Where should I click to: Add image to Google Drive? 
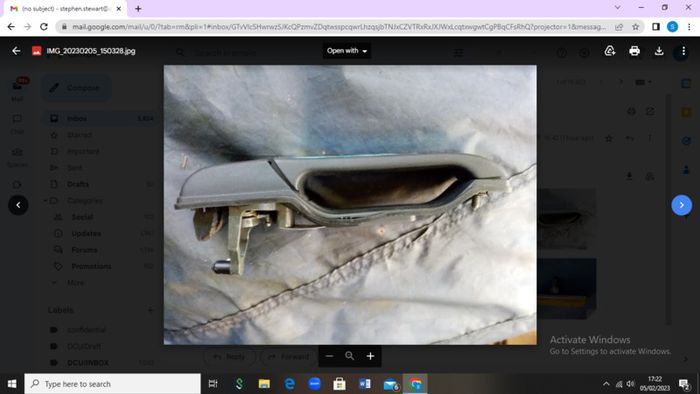click(x=610, y=51)
